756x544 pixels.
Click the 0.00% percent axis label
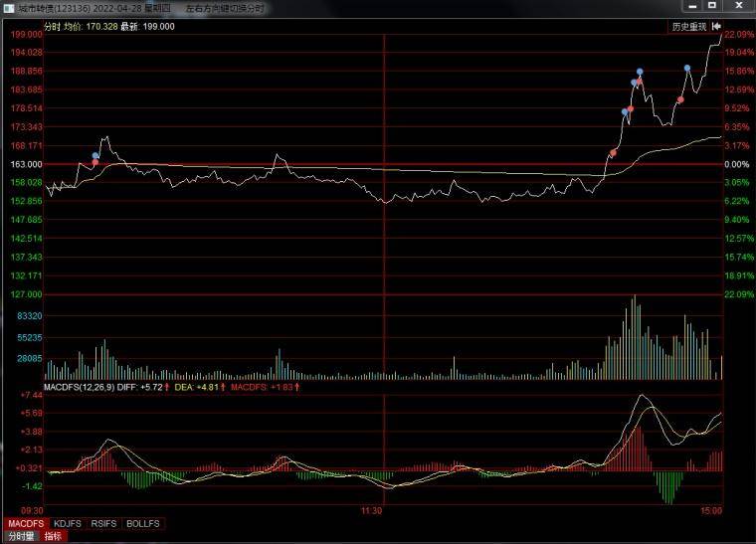point(737,164)
